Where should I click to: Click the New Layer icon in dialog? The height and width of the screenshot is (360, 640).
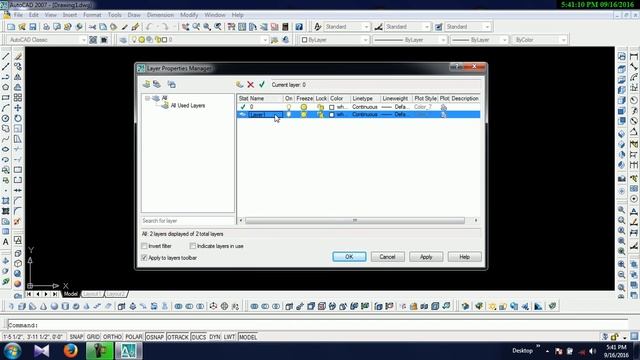pos(240,84)
